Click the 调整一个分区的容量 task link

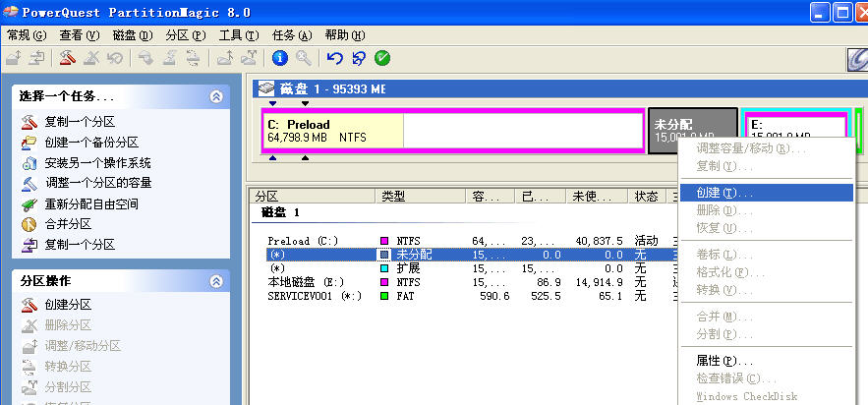click(x=98, y=183)
